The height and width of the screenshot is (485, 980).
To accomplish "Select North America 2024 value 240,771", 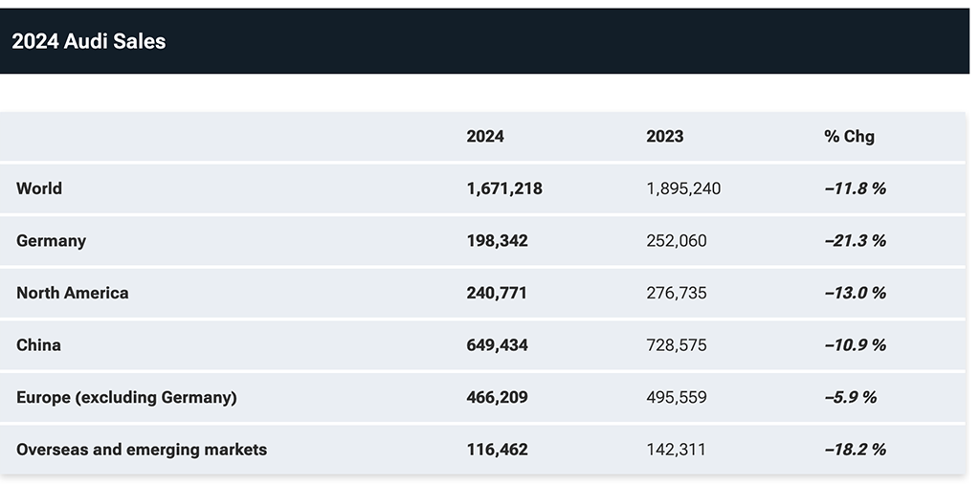I will click(x=497, y=293).
